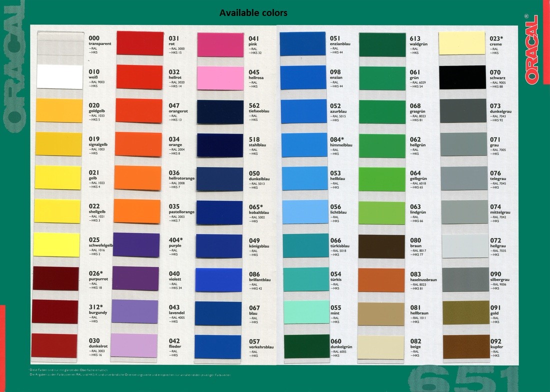This screenshot has height=392, width=550.
Task: Select the 613 waldgrün swatch
Action: click(382, 44)
